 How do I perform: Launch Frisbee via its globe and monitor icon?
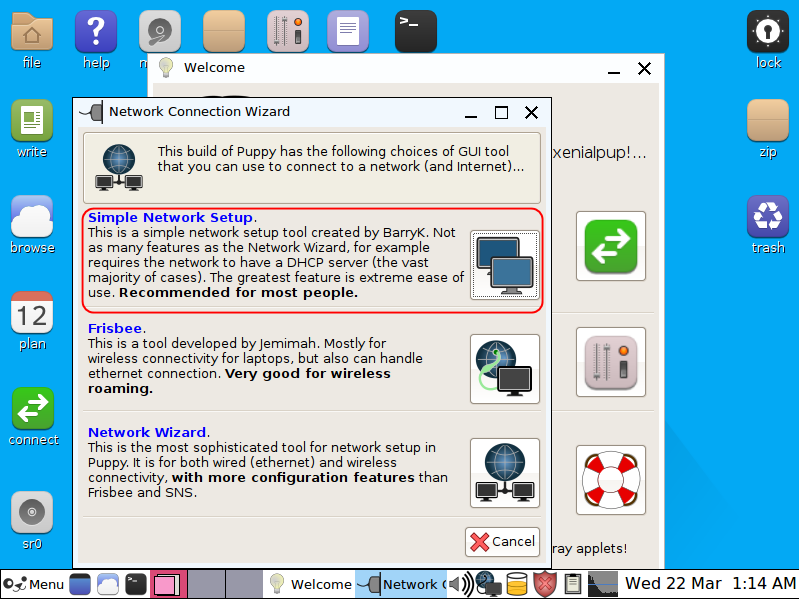tap(504, 369)
